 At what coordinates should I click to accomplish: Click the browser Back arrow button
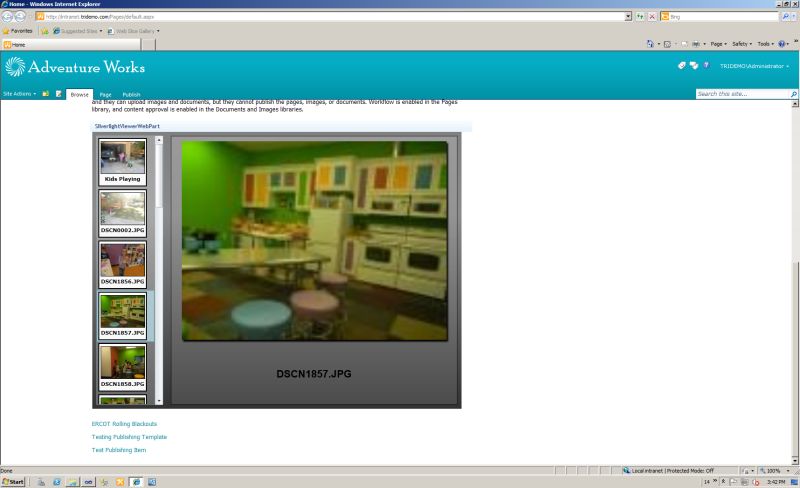point(7,16)
